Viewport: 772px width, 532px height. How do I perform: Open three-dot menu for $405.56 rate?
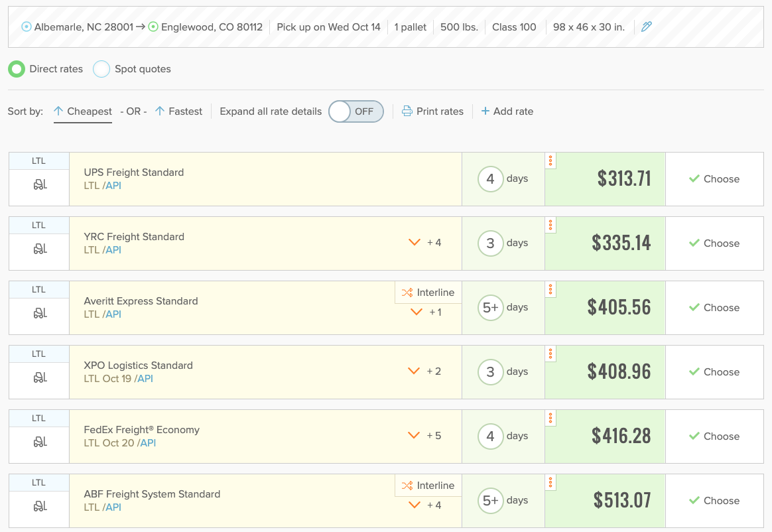click(x=550, y=290)
